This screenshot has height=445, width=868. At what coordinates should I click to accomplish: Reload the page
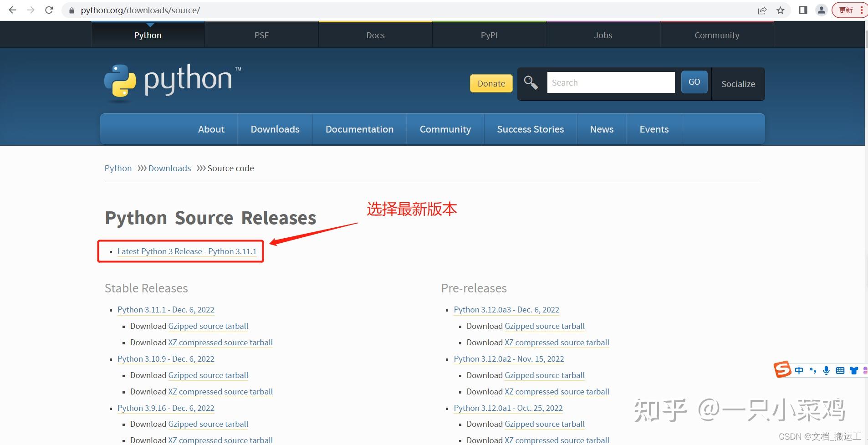49,10
